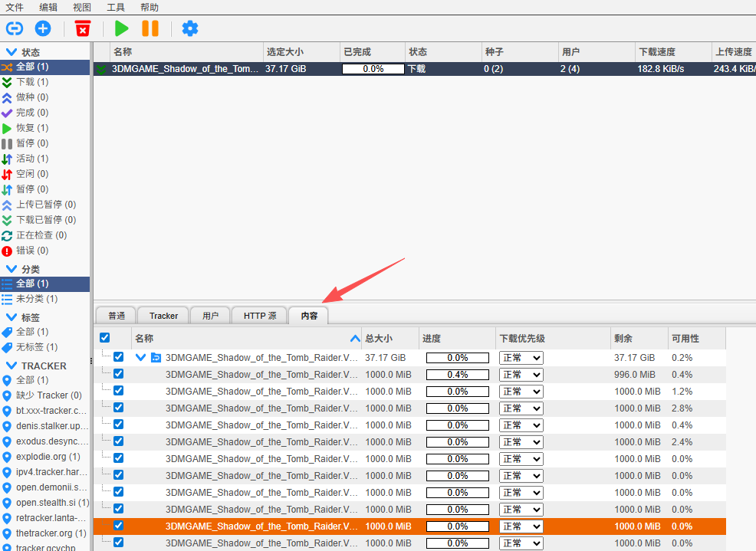Uncheck the checkbox of the 2.8% availability file
This screenshot has width=756, height=551.
[118, 408]
